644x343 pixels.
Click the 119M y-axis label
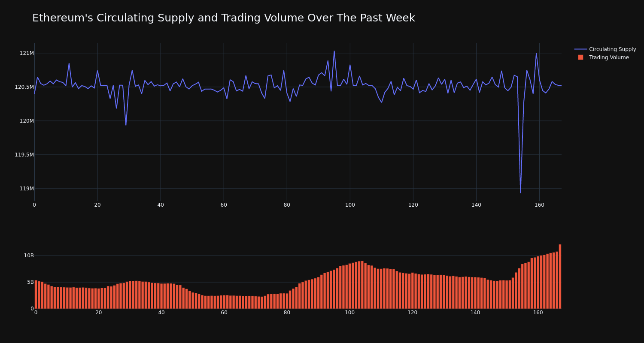pos(27,189)
